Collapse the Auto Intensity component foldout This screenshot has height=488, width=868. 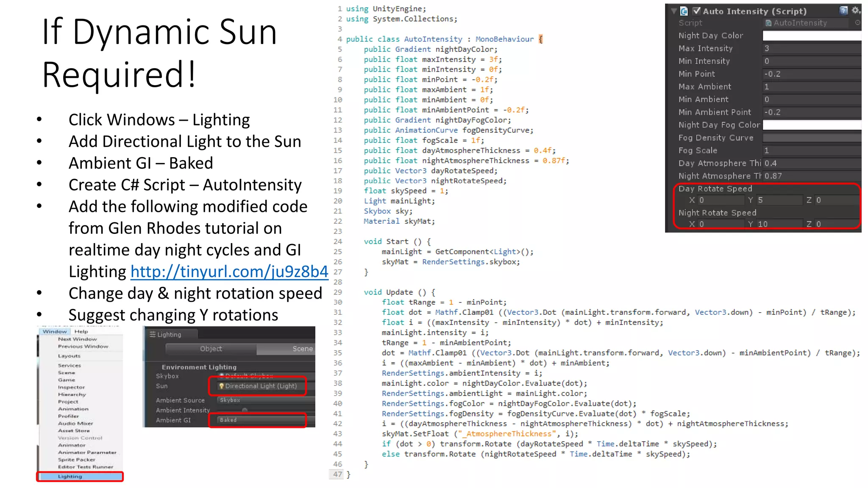tap(674, 11)
